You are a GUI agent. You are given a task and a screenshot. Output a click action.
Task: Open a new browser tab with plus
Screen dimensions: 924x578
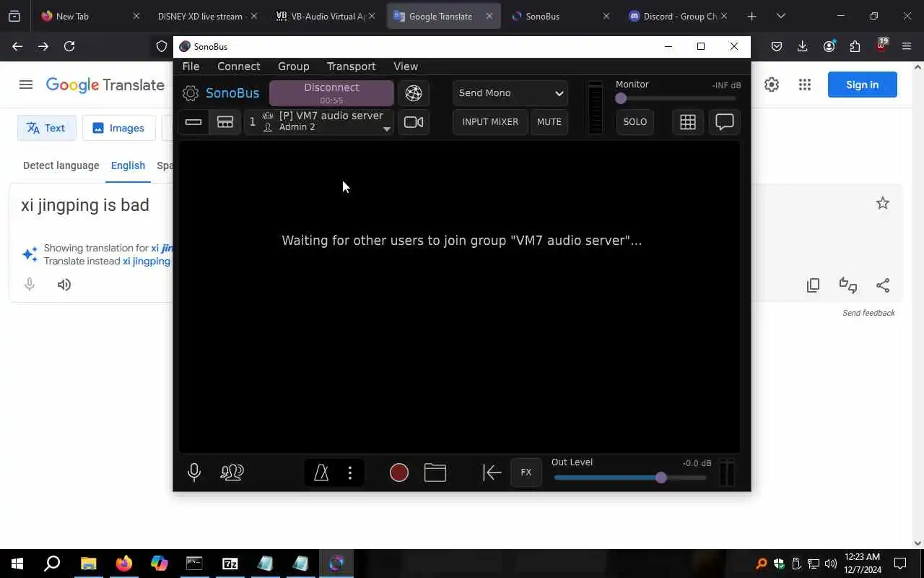pos(751,16)
